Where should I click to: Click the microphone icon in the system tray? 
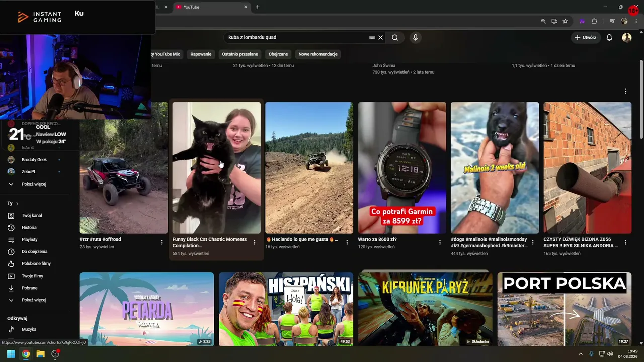point(591,354)
